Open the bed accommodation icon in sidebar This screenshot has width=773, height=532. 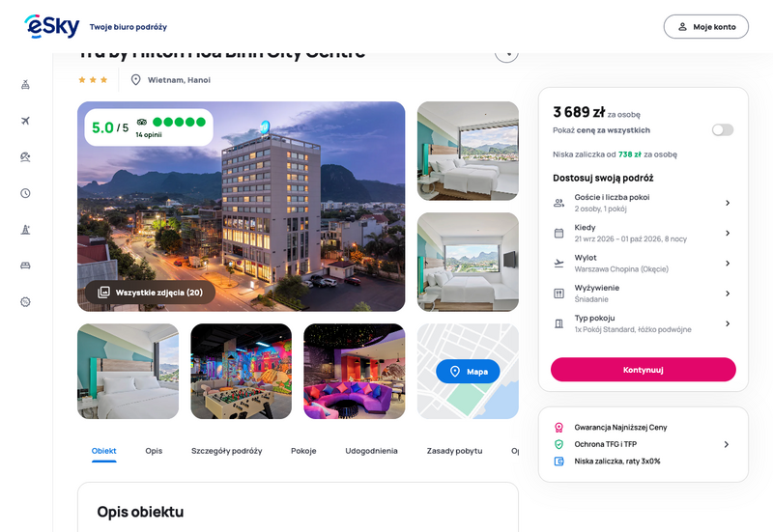(x=26, y=266)
